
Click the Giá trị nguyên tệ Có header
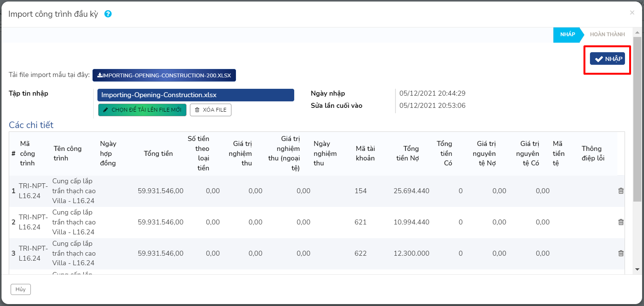pyautogui.click(x=528, y=153)
